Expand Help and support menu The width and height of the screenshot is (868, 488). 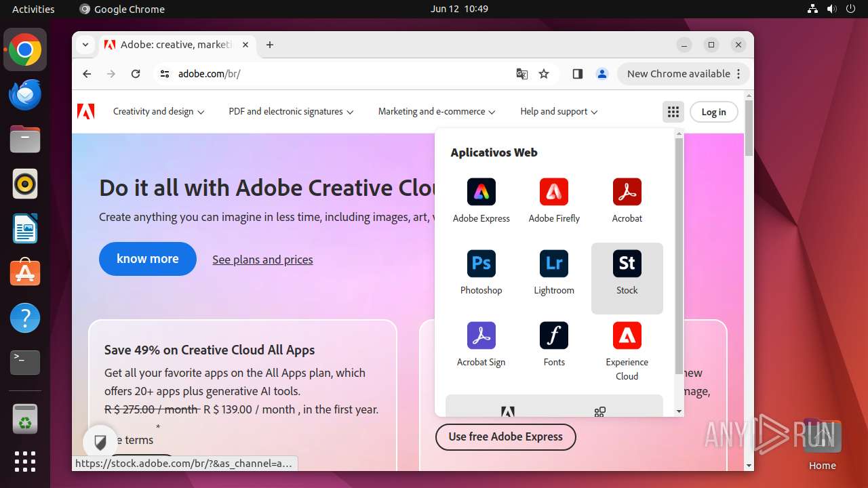559,112
